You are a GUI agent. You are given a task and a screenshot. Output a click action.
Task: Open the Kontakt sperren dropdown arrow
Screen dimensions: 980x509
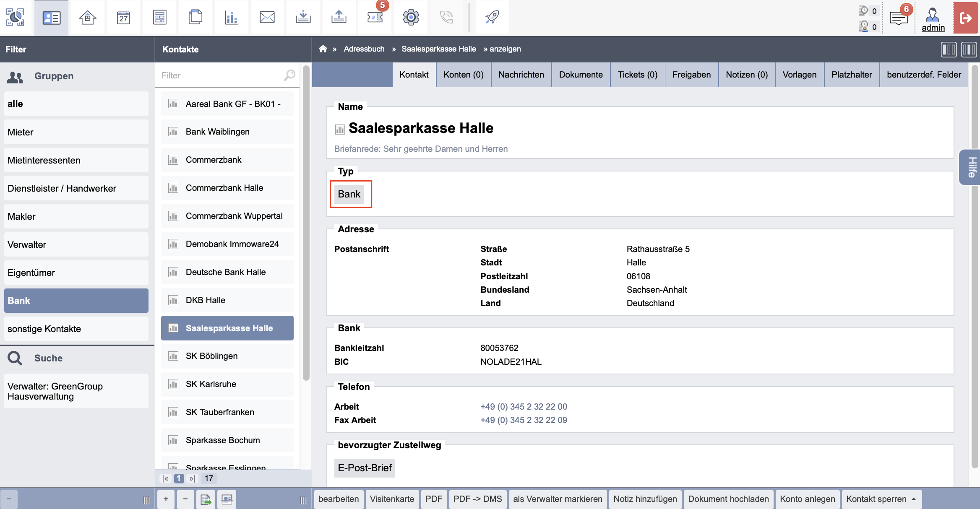[x=914, y=499]
